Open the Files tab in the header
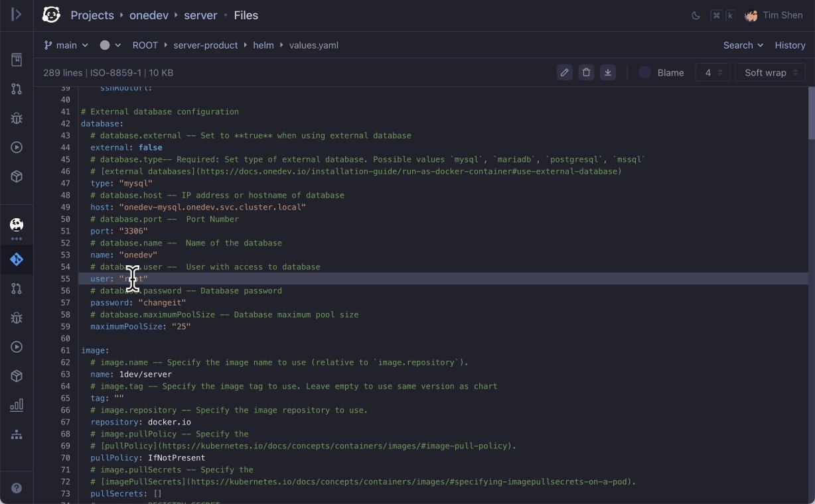This screenshot has width=815, height=504. coord(246,15)
